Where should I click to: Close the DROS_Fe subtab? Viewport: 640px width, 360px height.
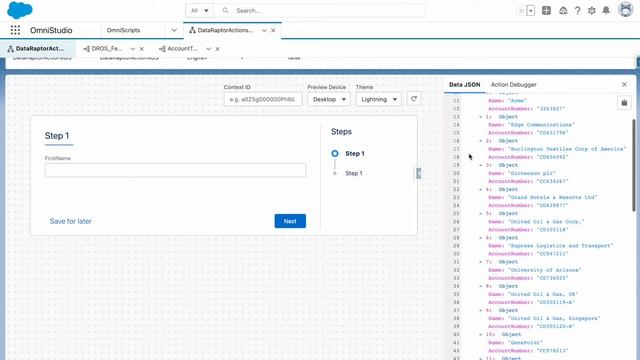click(142, 49)
